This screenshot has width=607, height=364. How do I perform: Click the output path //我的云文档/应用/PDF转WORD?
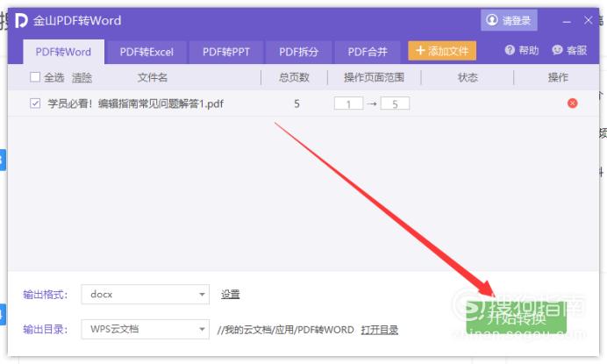[286, 330]
